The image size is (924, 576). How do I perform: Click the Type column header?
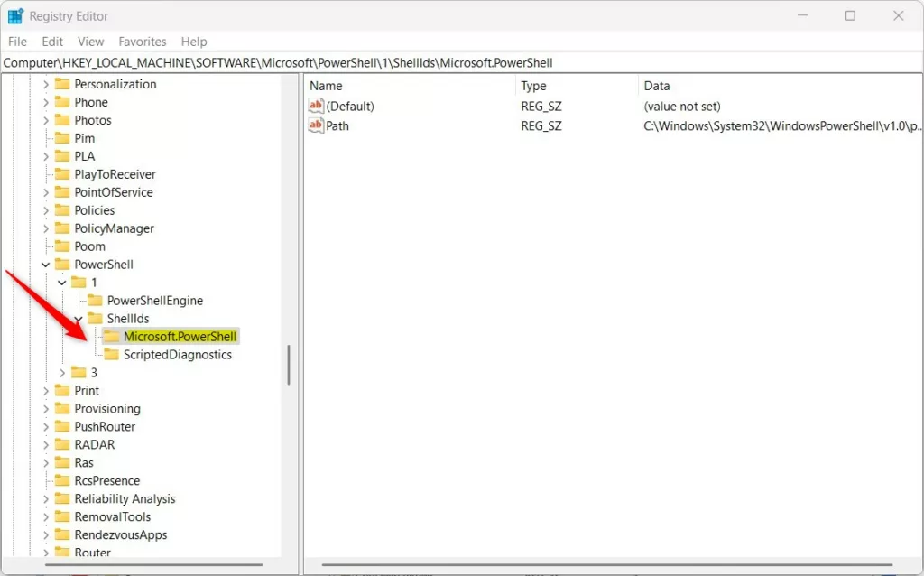[x=532, y=85]
